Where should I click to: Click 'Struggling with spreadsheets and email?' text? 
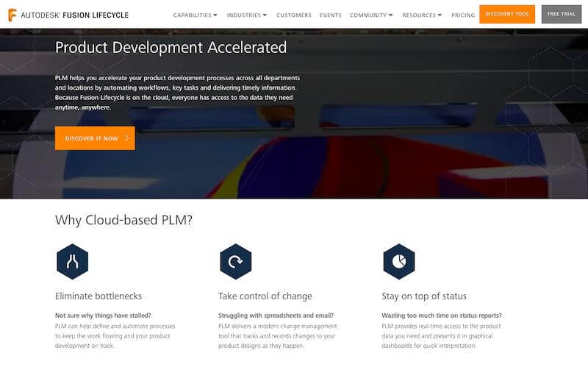coord(276,316)
